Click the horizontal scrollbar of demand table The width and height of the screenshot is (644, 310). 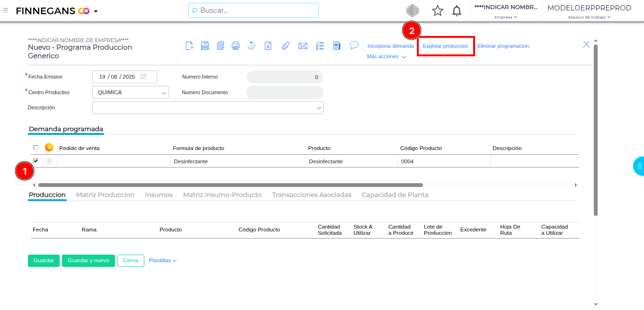(x=230, y=185)
